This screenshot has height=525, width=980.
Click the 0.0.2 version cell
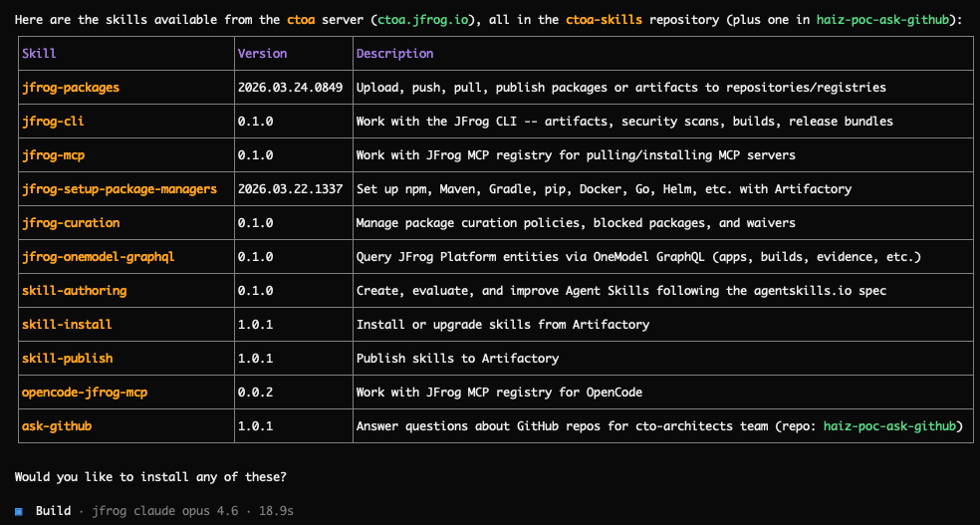point(256,393)
